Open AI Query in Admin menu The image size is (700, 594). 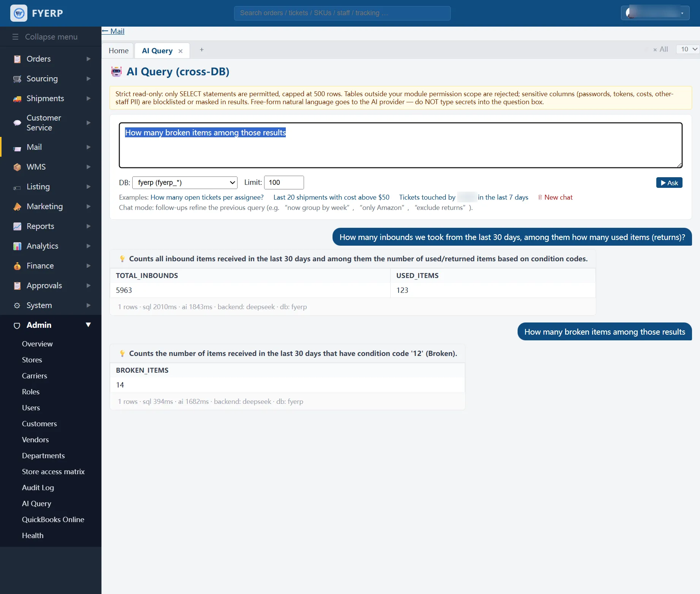(x=36, y=503)
